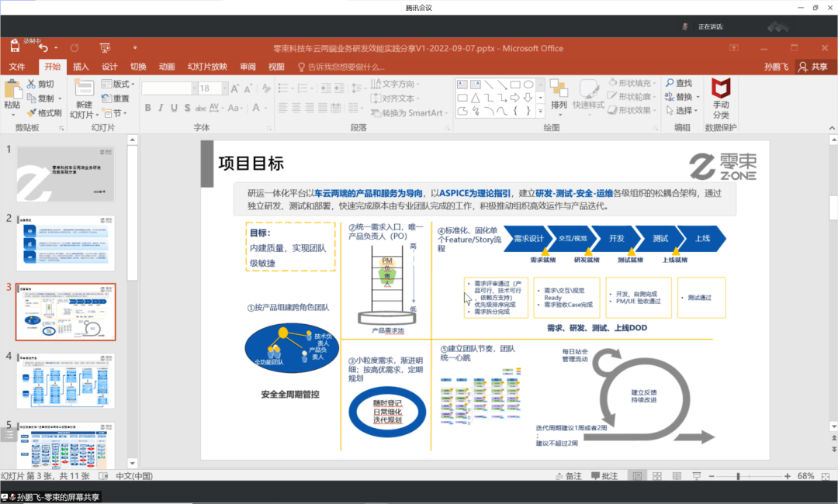Switch to Insert (插入) tab

pos(81,67)
